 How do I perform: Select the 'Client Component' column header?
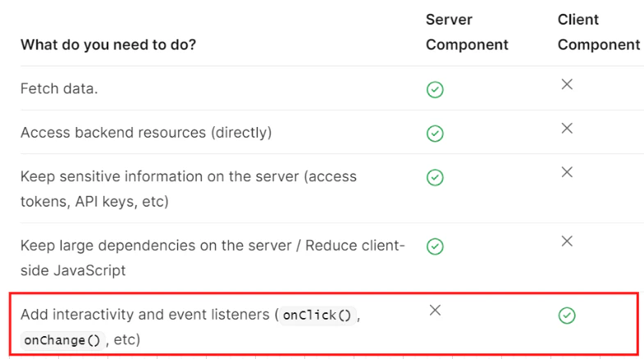[599, 32]
